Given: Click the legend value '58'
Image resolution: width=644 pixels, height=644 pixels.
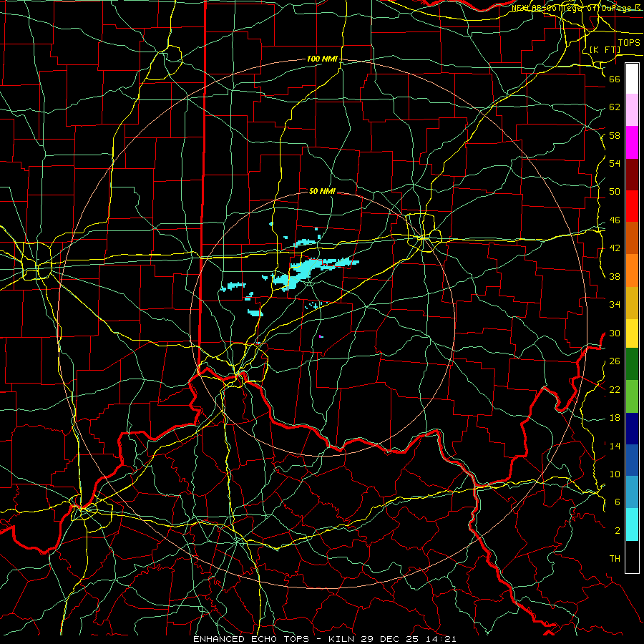Looking at the screenshot, I should (x=615, y=135).
